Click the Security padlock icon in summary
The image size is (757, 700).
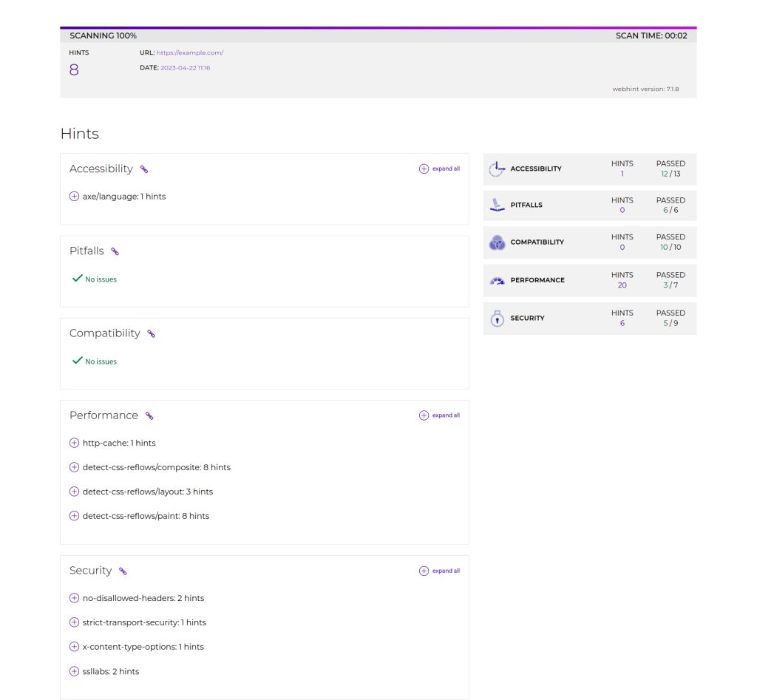coord(497,319)
